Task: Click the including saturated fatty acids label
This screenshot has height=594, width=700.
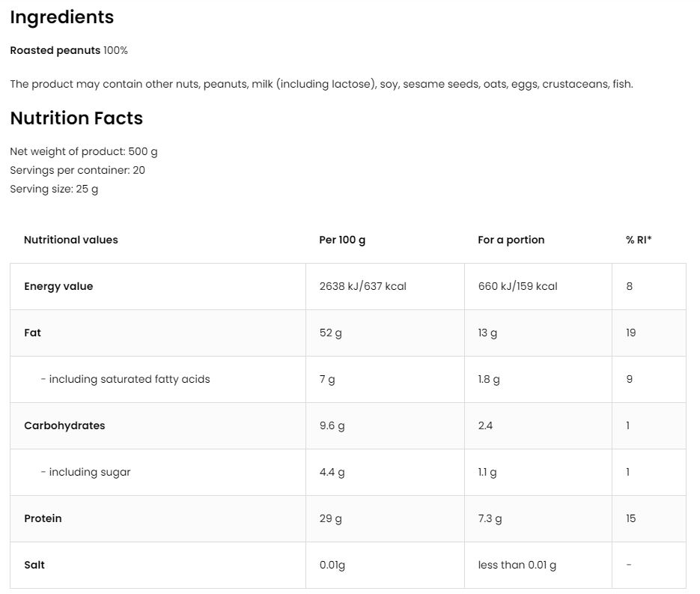Action: 125,379
